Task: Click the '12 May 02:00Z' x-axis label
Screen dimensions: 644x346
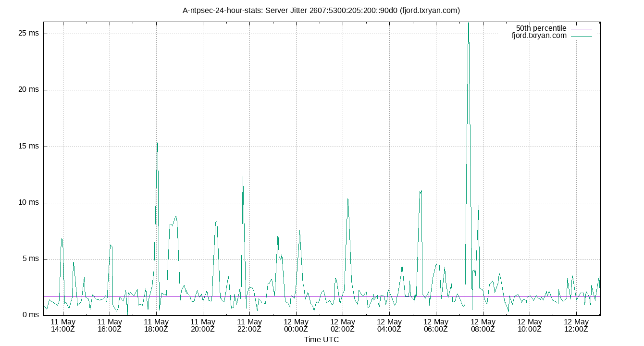Action: [343, 325]
